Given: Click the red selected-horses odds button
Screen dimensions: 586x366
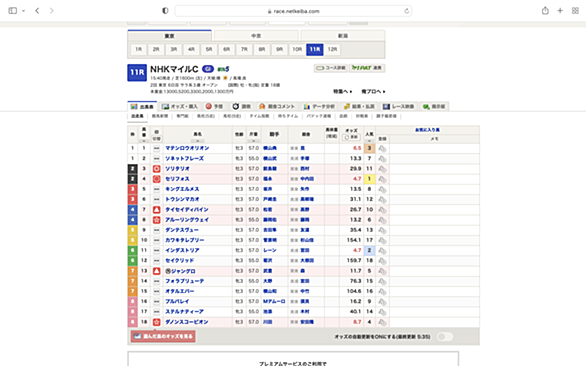Looking at the screenshot, I should coord(163,336).
